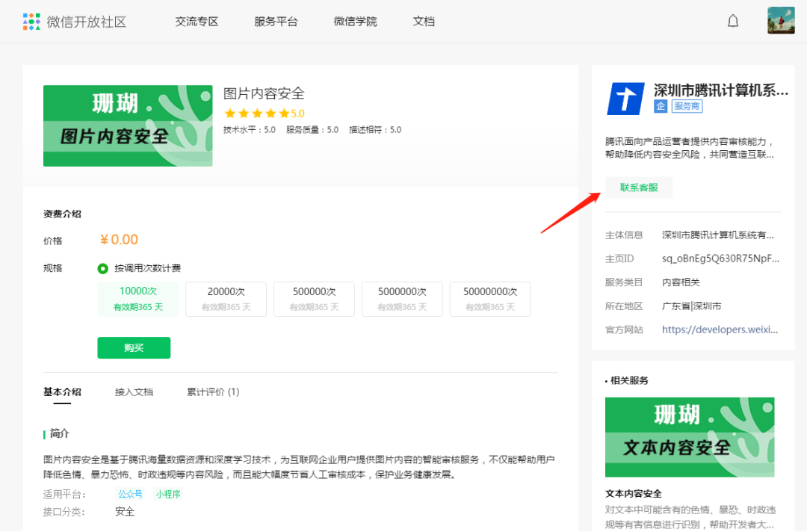The height and width of the screenshot is (532, 807).
Task: Click the 服务质量：5.0 rating text
Action: (312, 130)
